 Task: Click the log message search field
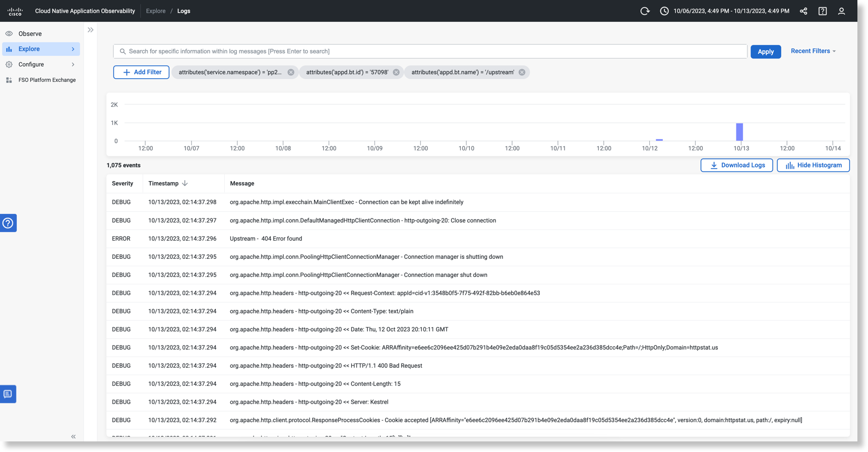pyautogui.click(x=430, y=51)
